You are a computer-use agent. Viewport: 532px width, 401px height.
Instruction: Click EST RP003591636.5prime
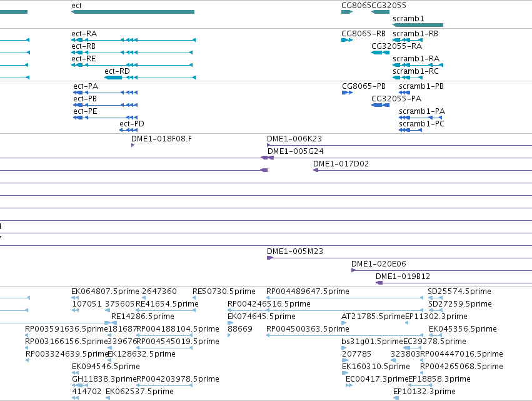point(66,329)
